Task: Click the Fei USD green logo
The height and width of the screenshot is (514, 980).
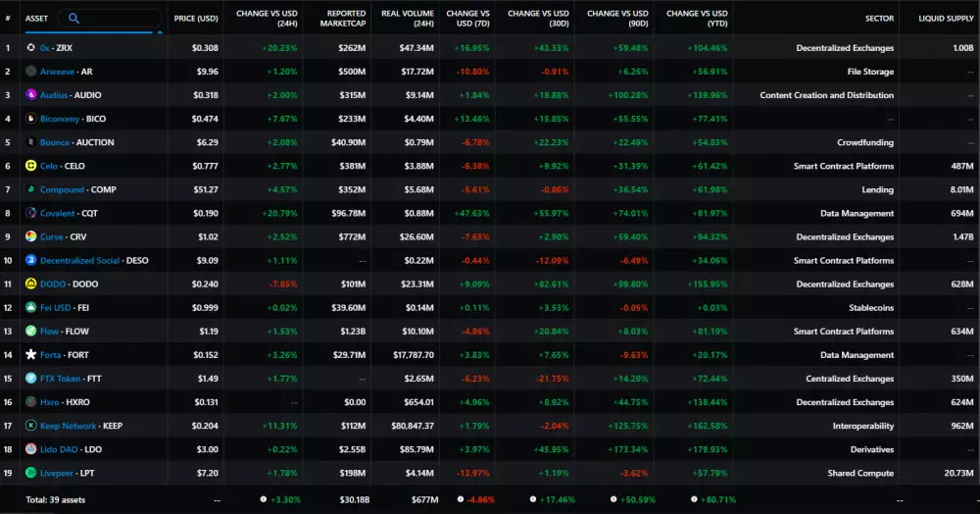Action: point(30,307)
